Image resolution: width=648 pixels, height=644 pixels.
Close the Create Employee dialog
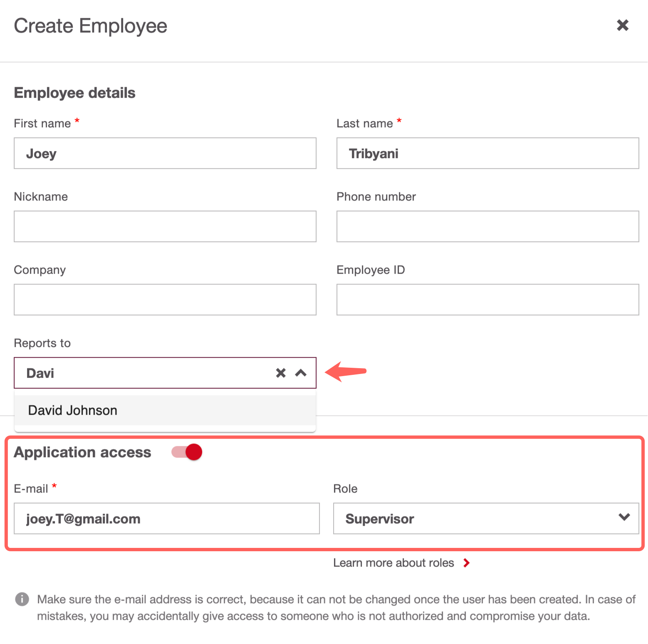click(622, 25)
